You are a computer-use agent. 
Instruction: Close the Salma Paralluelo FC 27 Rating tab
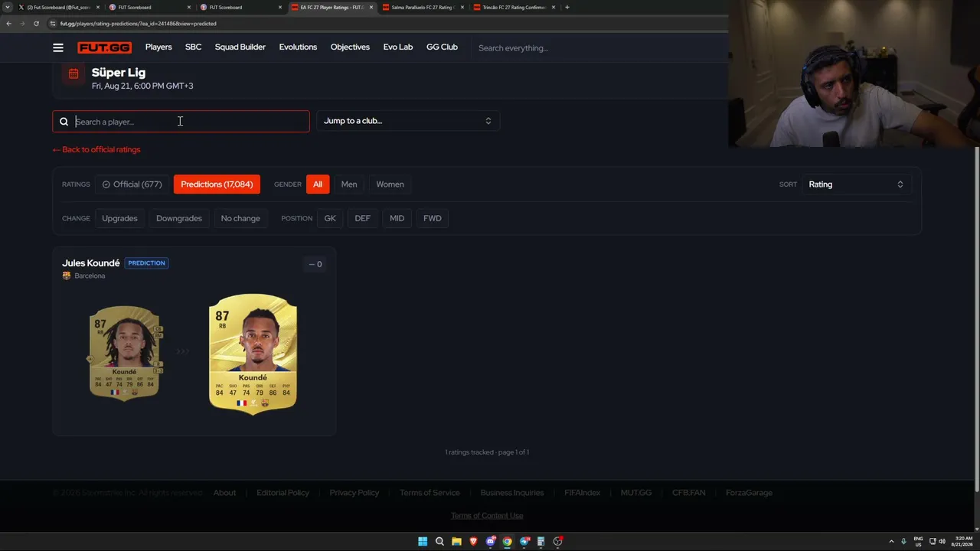click(462, 8)
